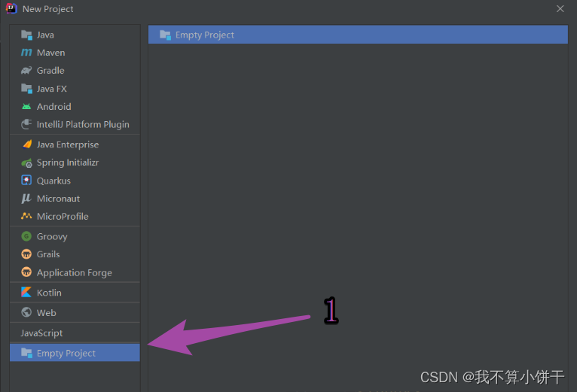Select 'Java' label in project type list
The width and height of the screenshot is (577, 392).
pyautogui.click(x=45, y=35)
